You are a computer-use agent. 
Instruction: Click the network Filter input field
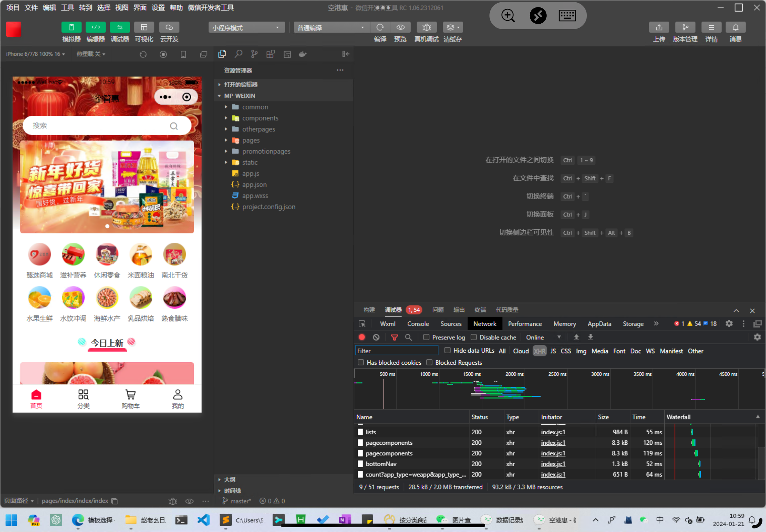pyautogui.click(x=396, y=351)
